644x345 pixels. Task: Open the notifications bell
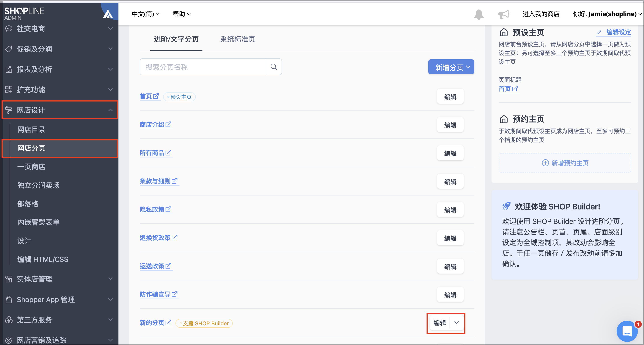click(x=479, y=14)
